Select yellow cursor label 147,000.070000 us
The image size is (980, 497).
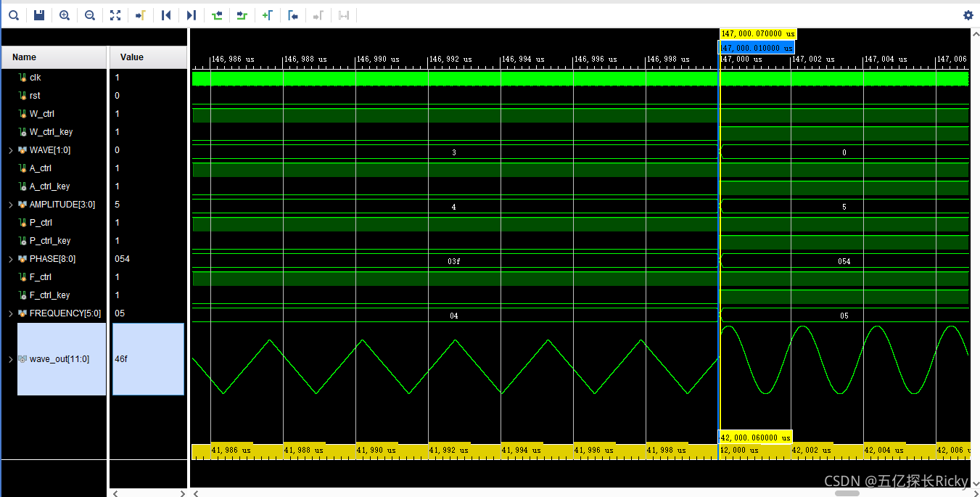758,34
